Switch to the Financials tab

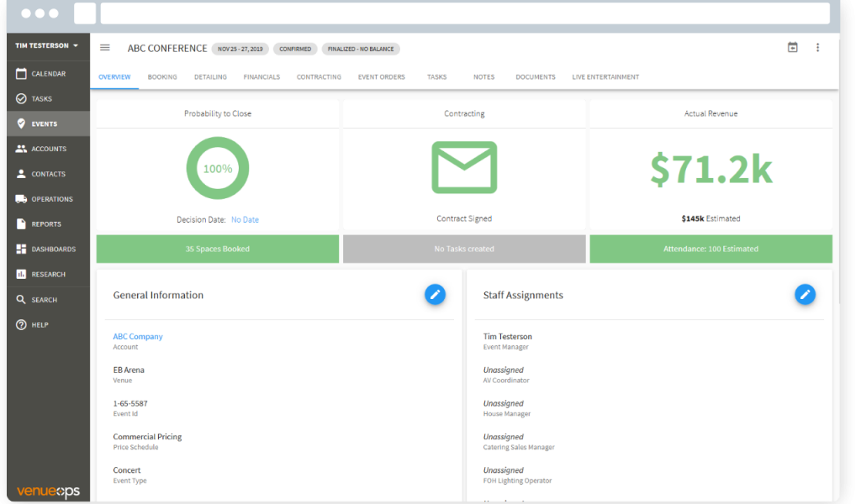[x=261, y=77]
